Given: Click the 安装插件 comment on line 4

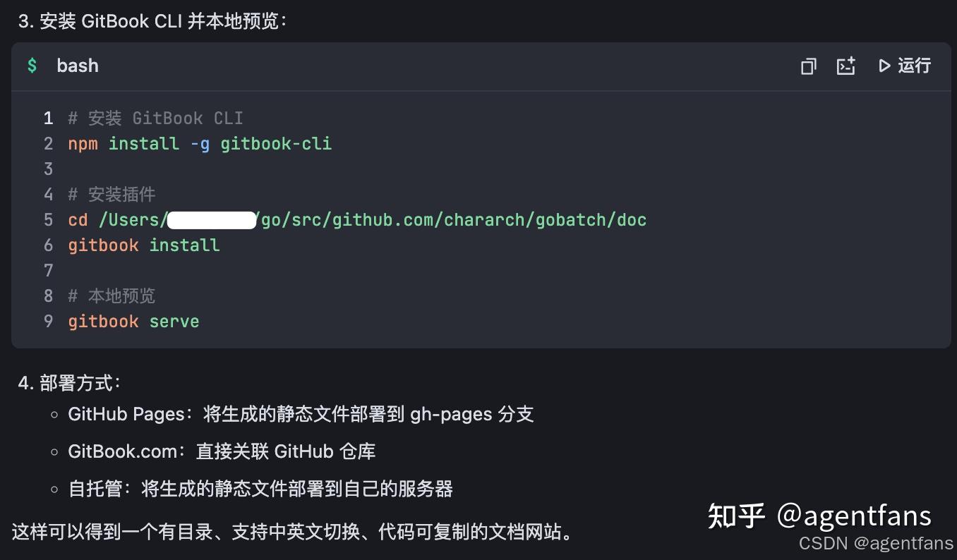Looking at the screenshot, I should click(x=112, y=194).
